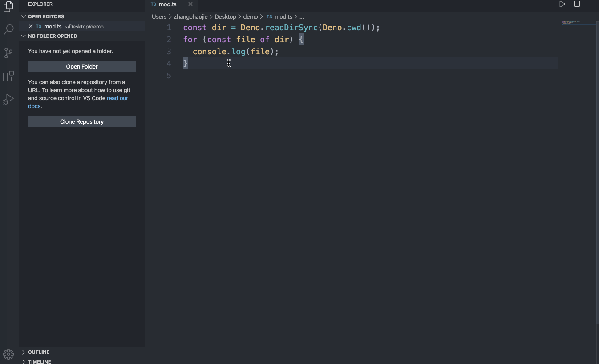599x364 pixels.
Task: Click the 'readDirSync' method name
Action: (291, 28)
